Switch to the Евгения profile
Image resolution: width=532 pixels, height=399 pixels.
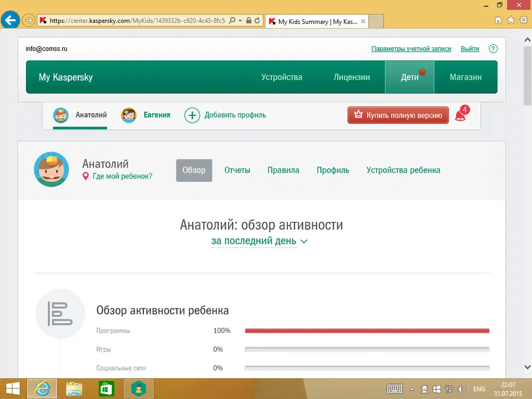pyautogui.click(x=157, y=115)
